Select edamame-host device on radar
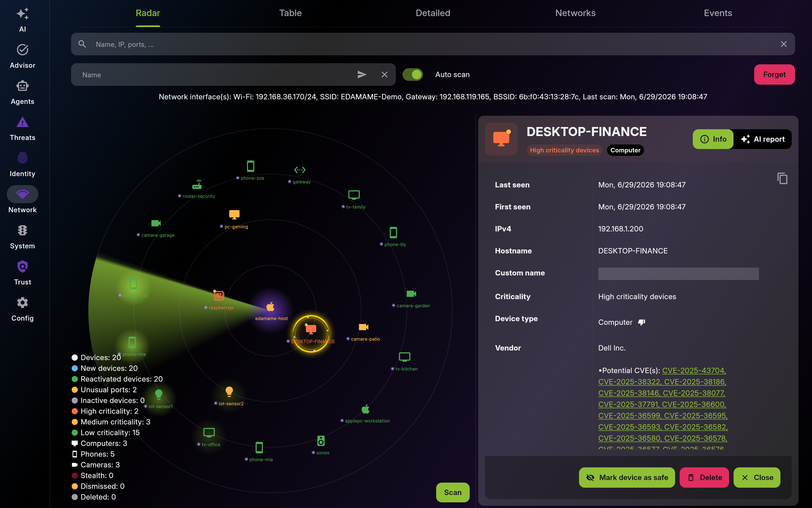 coord(270,307)
